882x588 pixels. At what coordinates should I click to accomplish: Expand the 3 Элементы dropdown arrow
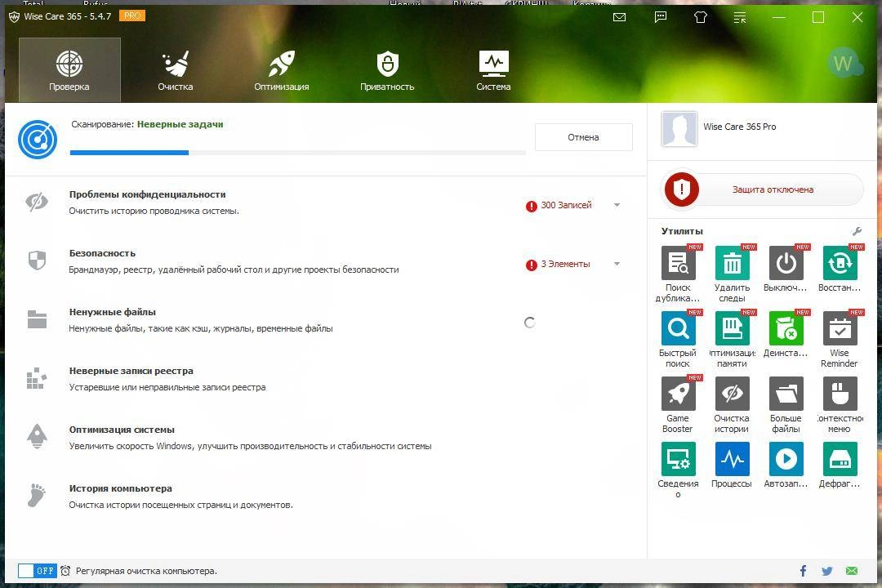click(x=617, y=264)
